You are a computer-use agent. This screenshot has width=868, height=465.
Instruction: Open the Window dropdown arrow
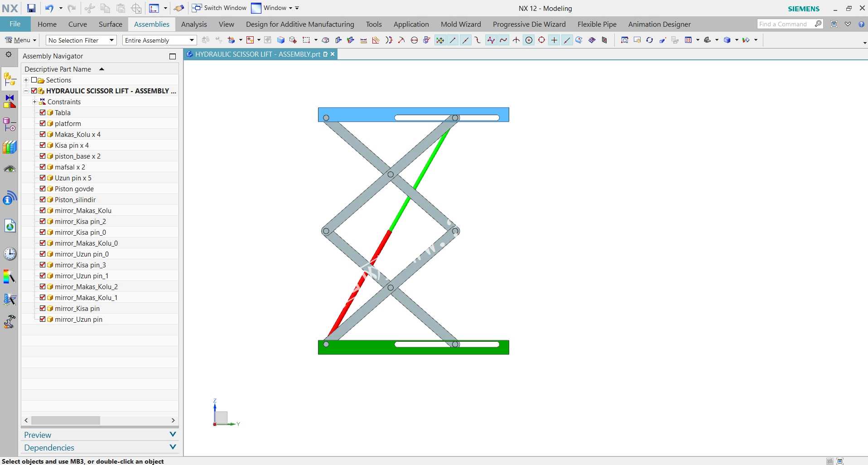[290, 8]
